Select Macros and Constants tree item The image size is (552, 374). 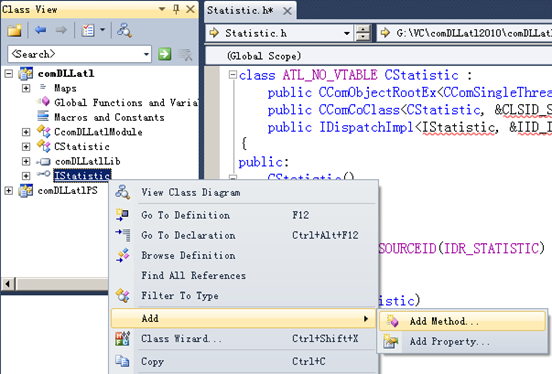(x=109, y=117)
